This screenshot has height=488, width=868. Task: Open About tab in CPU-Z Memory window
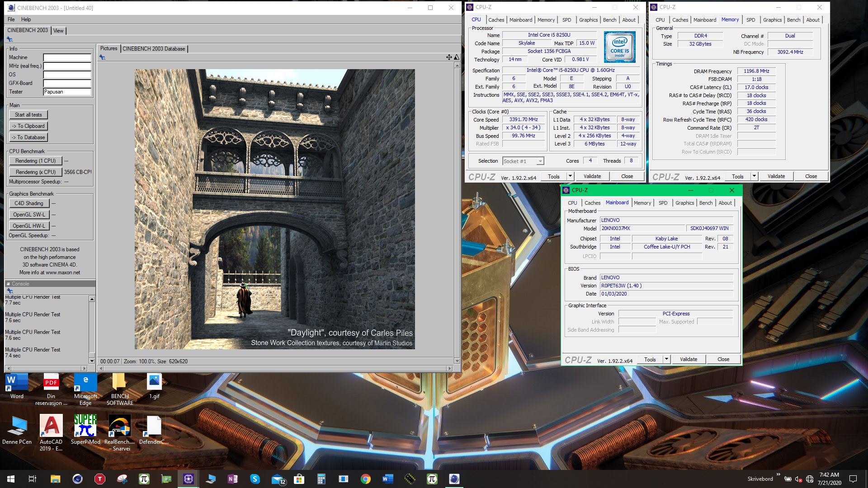(x=812, y=20)
